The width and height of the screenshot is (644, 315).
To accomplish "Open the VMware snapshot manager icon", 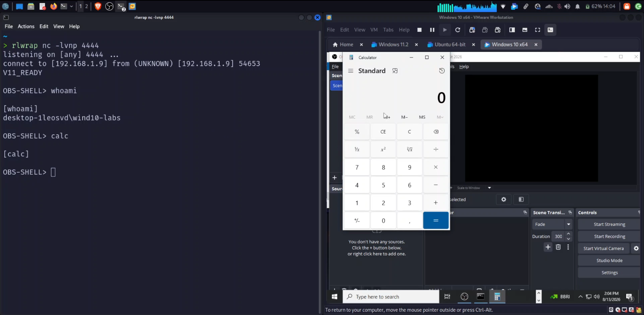I will pos(498,30).
